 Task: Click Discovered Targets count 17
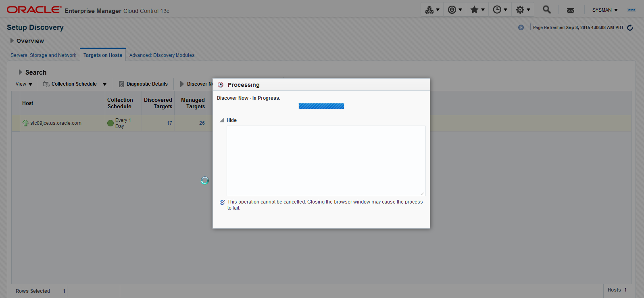click(169, 123)
